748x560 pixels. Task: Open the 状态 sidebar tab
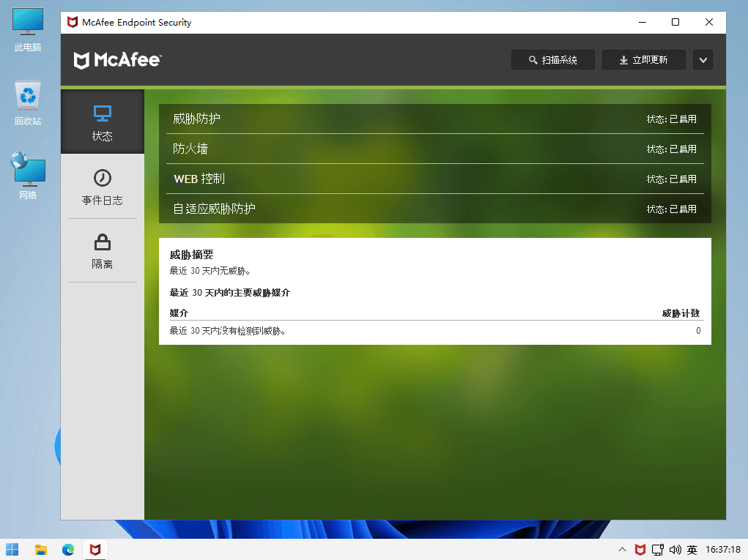coord(102,122)
